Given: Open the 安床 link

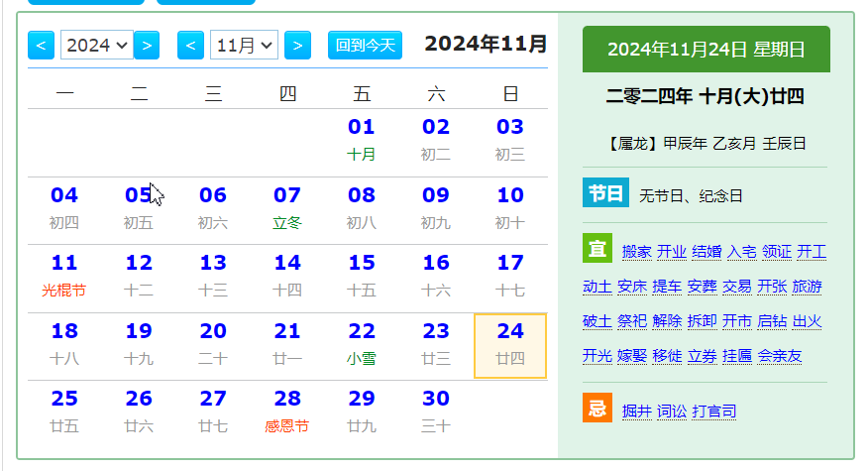Looking at the screenshot, I should (632, 287).
